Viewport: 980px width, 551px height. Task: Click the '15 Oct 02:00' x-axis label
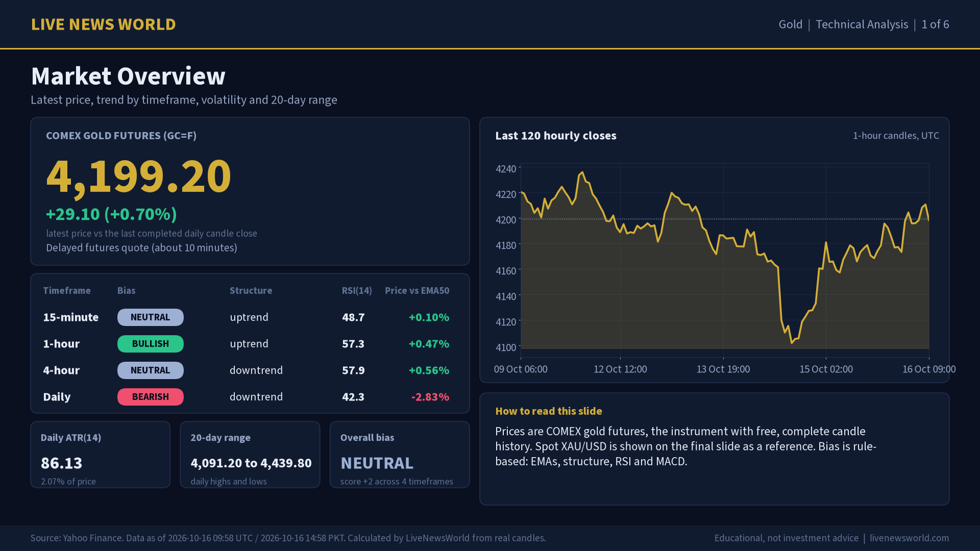tap(826, 369)
